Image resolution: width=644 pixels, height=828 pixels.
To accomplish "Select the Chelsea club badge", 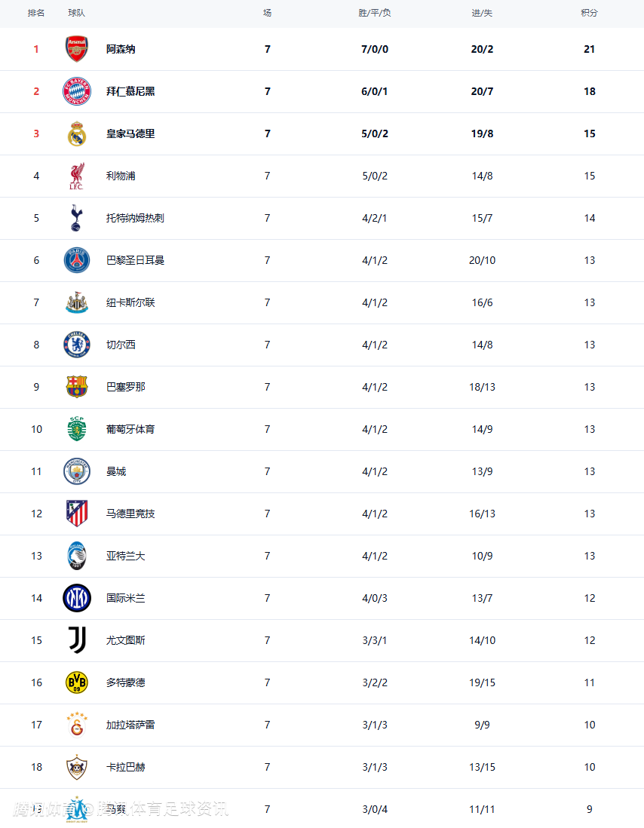I will (x=76, y=345).
